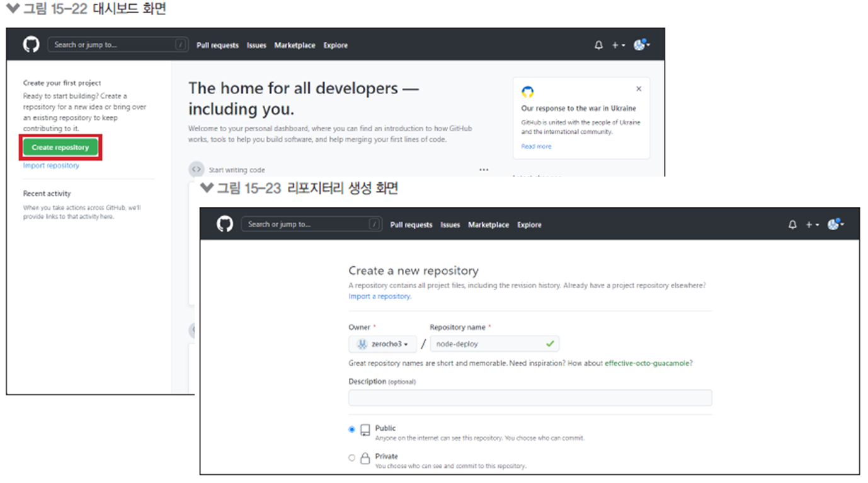
Task: Open Pull requests in dashboard window
Action: (x=217, y=45)
